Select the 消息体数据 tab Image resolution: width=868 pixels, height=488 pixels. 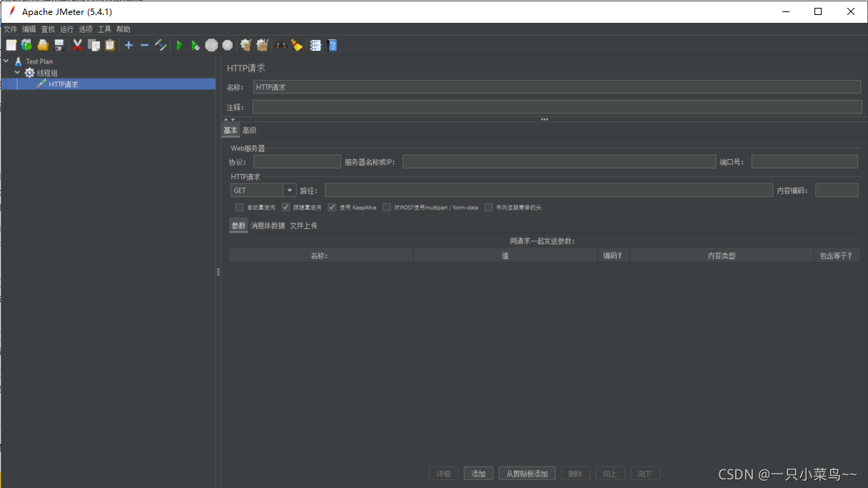pyautogui.click(x=268, y=225)
